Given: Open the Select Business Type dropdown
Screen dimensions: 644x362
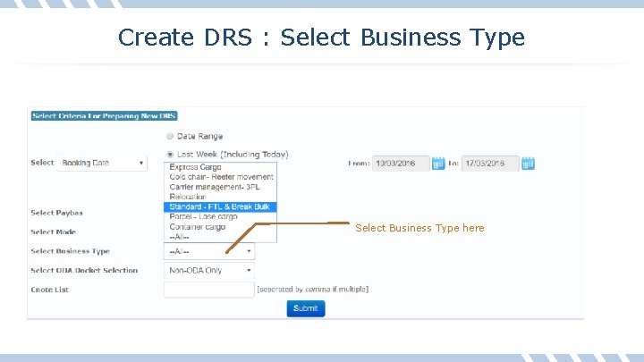Looking at the screenshot, I should (209, 251).
